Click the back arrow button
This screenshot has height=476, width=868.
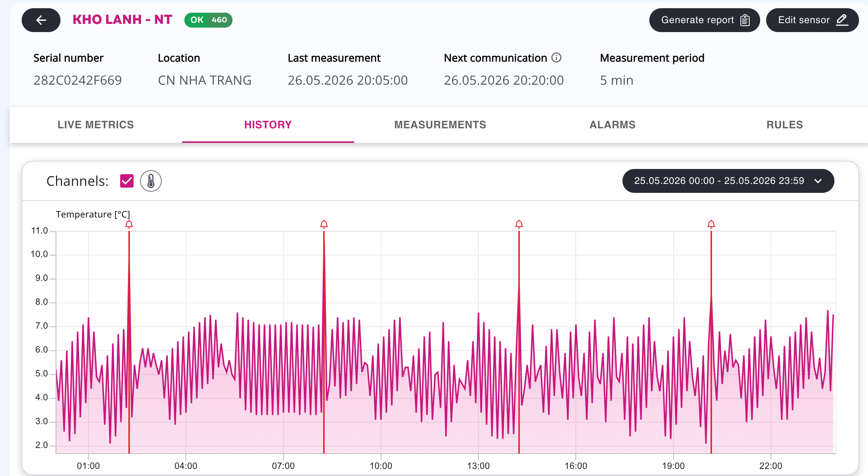pos(41,20)
